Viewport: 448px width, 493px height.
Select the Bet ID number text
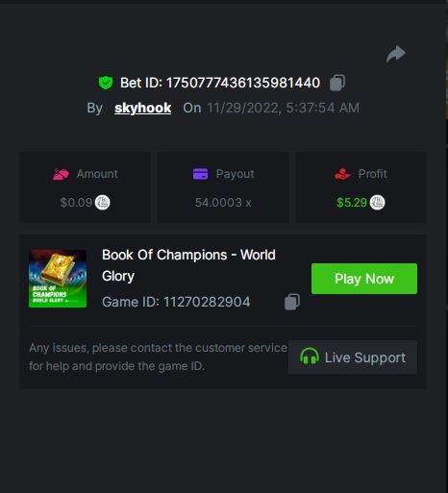tap(243, 83)
